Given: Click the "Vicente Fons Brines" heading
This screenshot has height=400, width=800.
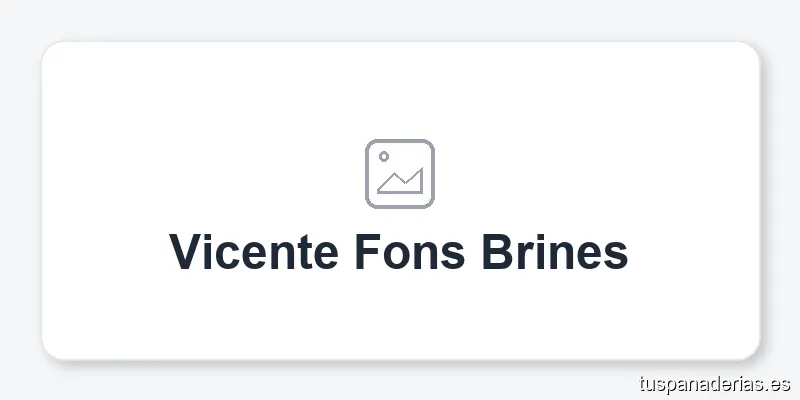Looking at the screenshot, I should (399, 251).
